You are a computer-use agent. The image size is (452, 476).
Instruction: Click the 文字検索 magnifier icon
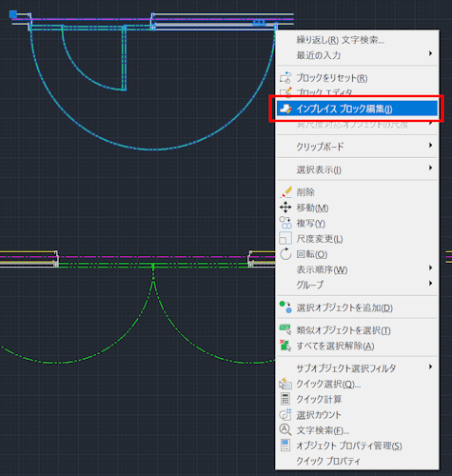click(285, 430)
